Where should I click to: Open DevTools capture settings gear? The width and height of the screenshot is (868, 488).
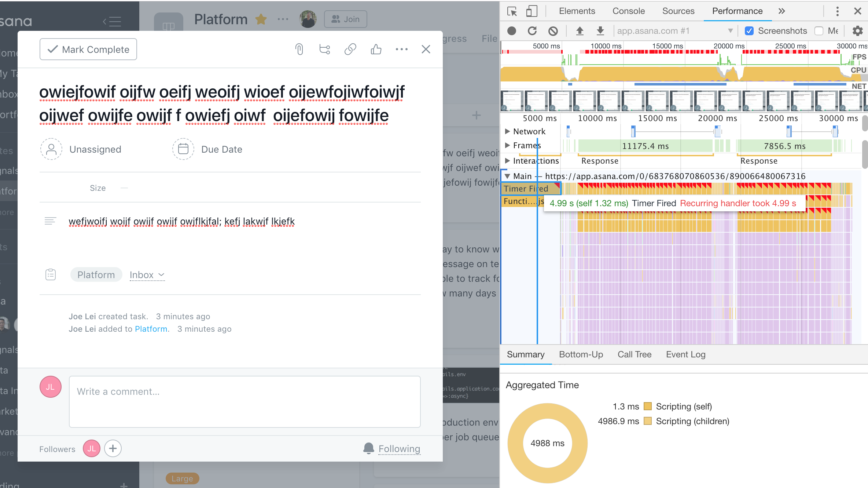coord(857,31)
